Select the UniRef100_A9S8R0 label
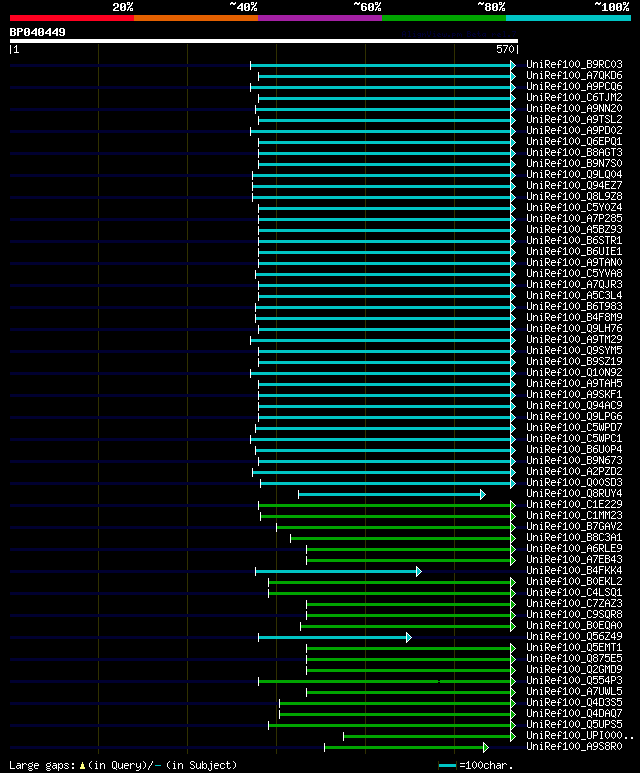 [574, 746]
